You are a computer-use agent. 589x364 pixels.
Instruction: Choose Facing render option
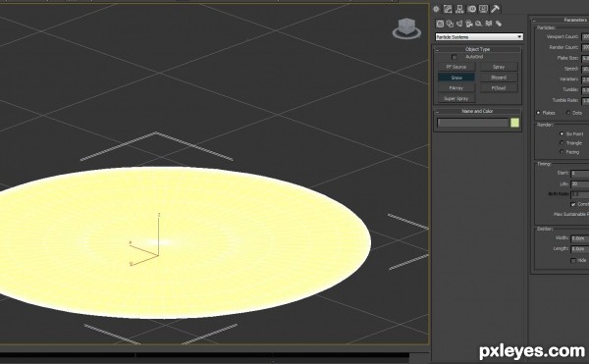pos(562,152)
